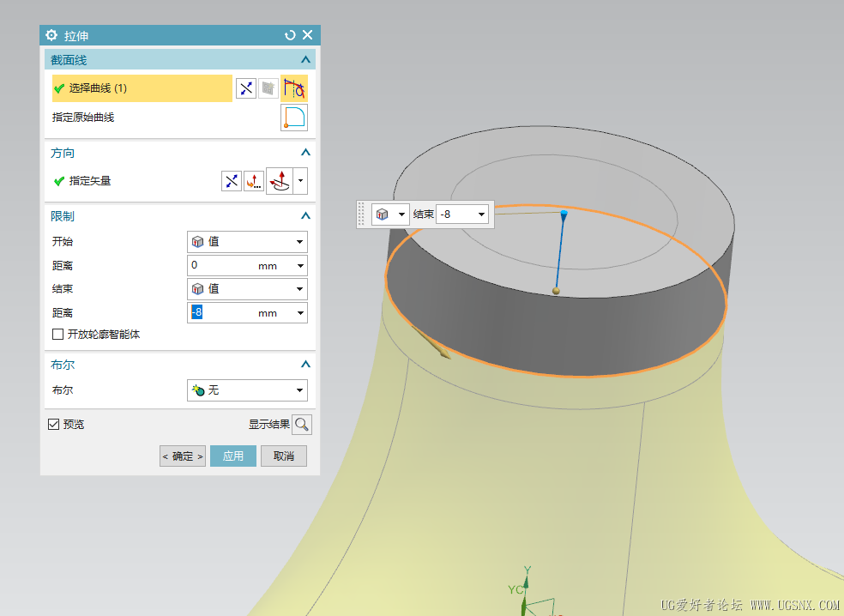
Task: Open the 布尔 operation dropdown showing 无
Action: (247, 390)
